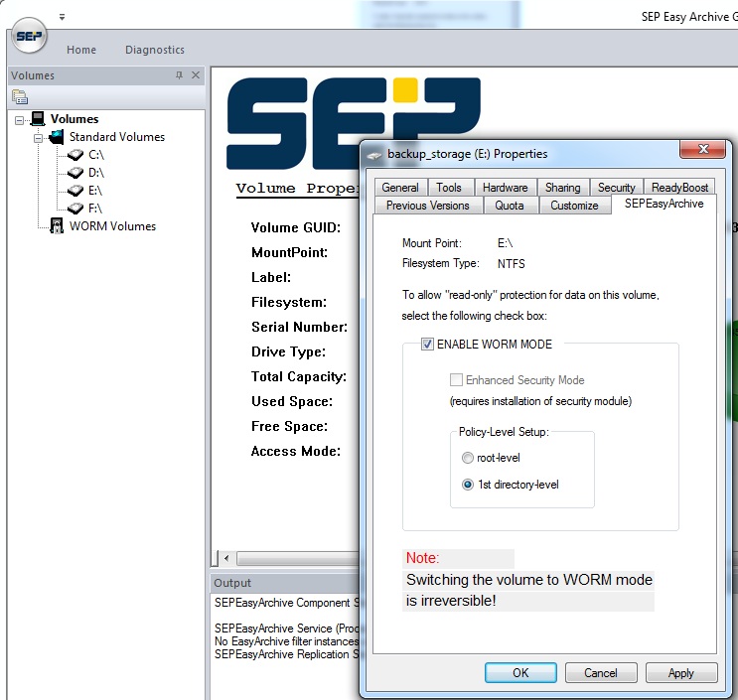This screenshot has height=700, width=738.
Task: Click the SEP application orb button
Action: click(x=29, y=36)
